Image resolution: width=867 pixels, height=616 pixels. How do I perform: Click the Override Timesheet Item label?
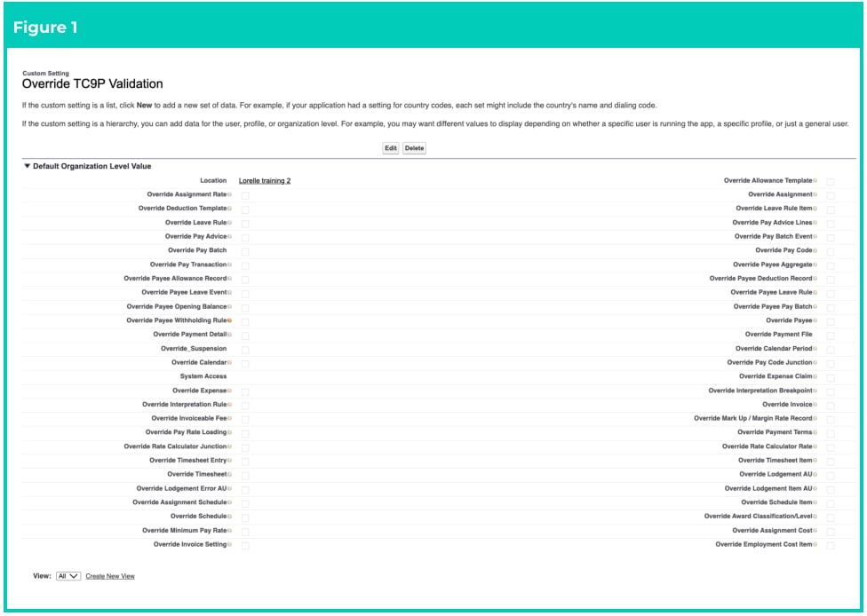(776, 460)
